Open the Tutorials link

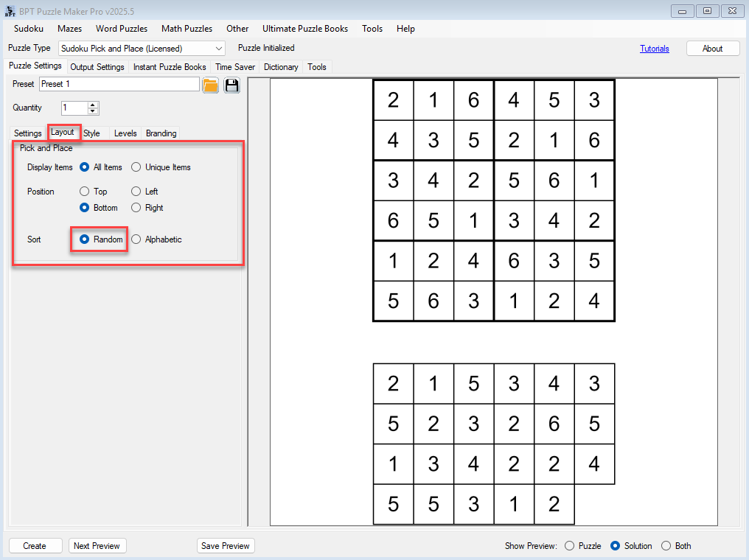click(x=655, y=47)
